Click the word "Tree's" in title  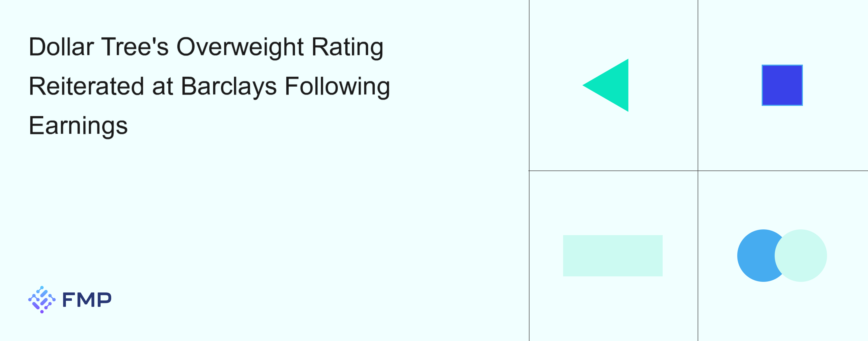135,47
